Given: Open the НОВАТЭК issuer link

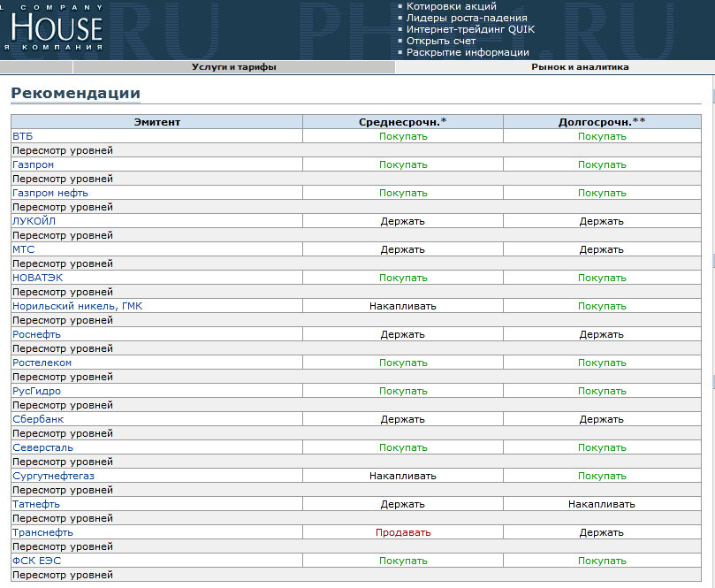Looking at the screenshot, I should pos(37,278).
